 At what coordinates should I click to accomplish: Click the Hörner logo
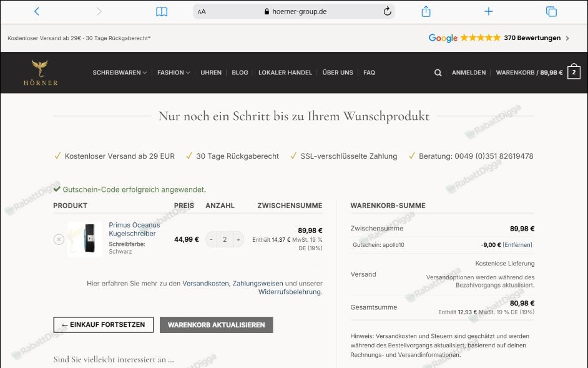(41, 72)
